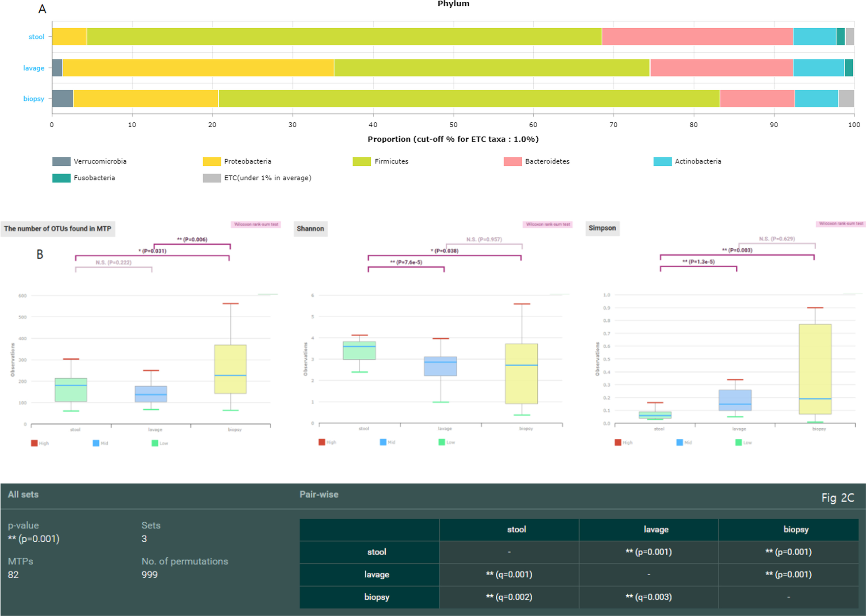Click the blue Mid legend icon under Simpson plot

[x=680, y=442]
